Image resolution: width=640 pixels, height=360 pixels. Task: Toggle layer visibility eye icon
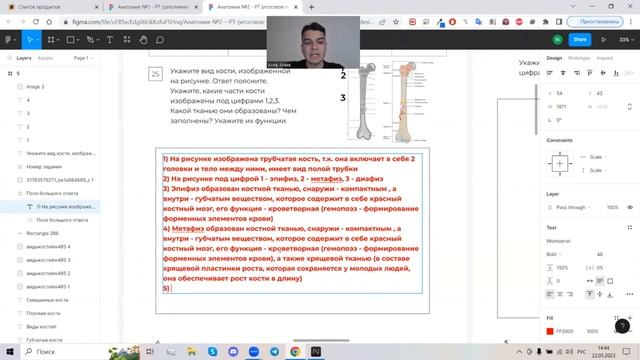(x=630, y=207)
